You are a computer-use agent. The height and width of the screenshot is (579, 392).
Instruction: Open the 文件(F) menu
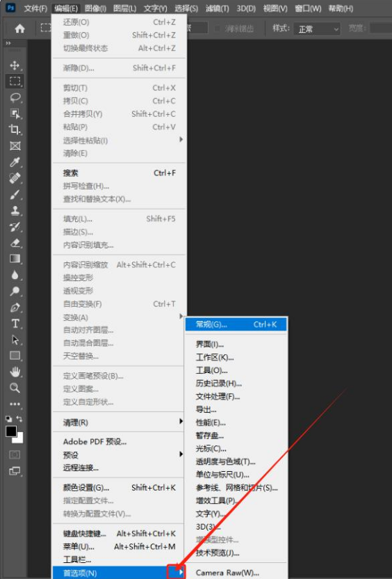click(35, 8)
